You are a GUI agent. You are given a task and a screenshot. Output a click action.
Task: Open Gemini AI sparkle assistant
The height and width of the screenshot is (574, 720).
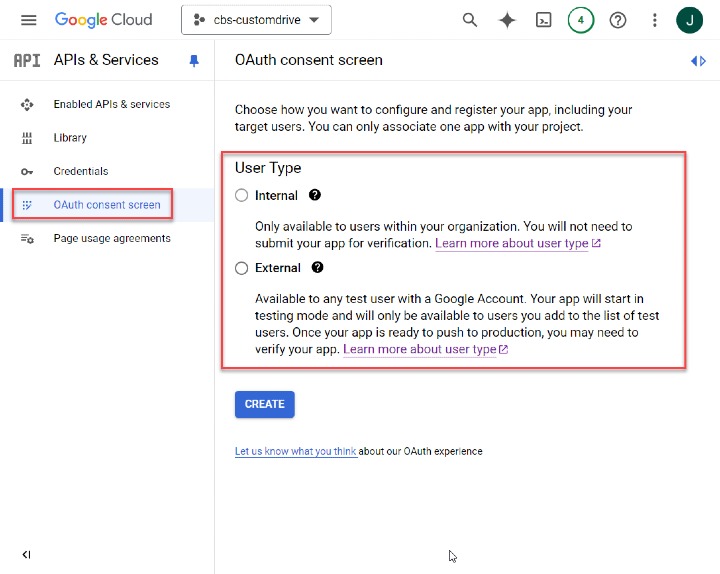coord(507,20)
